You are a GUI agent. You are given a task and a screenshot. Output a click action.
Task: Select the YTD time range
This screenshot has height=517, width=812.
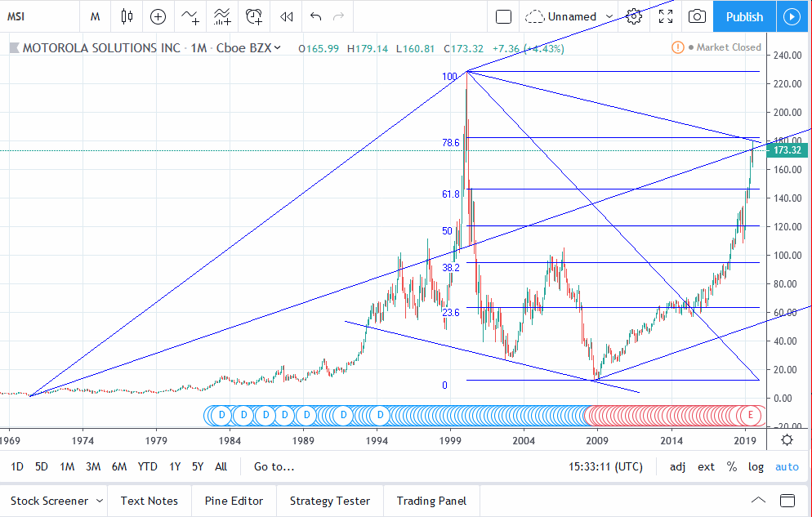click(x=148, y=467)
